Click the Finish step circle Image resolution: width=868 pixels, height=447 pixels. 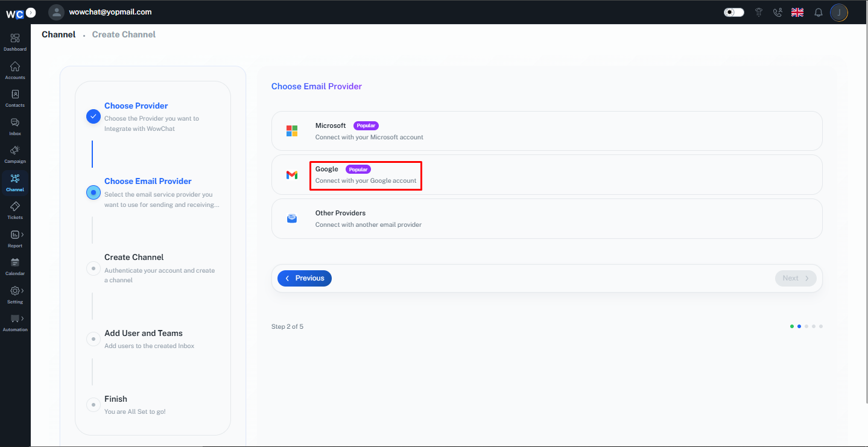[x=93, y=404]
